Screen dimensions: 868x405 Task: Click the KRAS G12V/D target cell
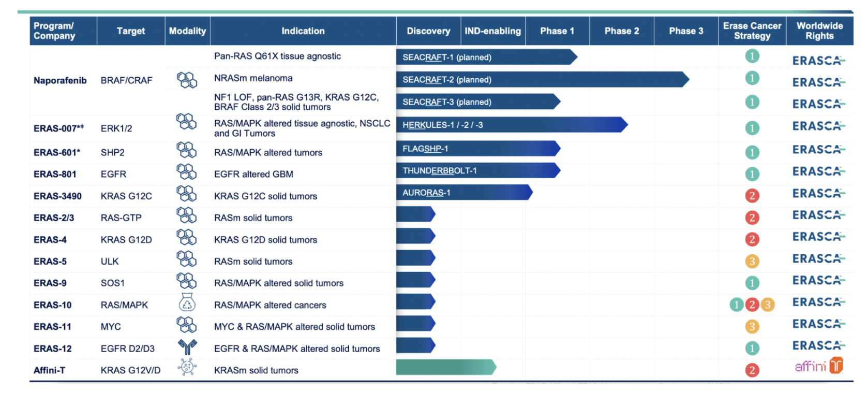(x=130, y=370)
